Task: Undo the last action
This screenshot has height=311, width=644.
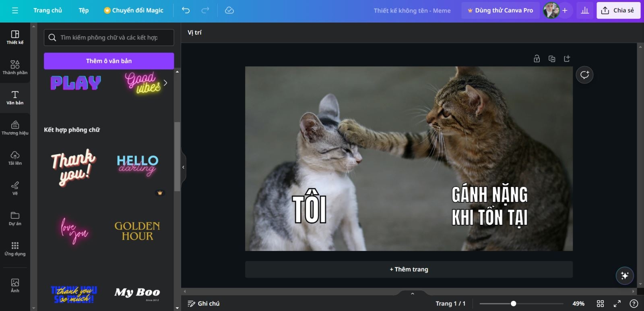Action: click(186, 10)
